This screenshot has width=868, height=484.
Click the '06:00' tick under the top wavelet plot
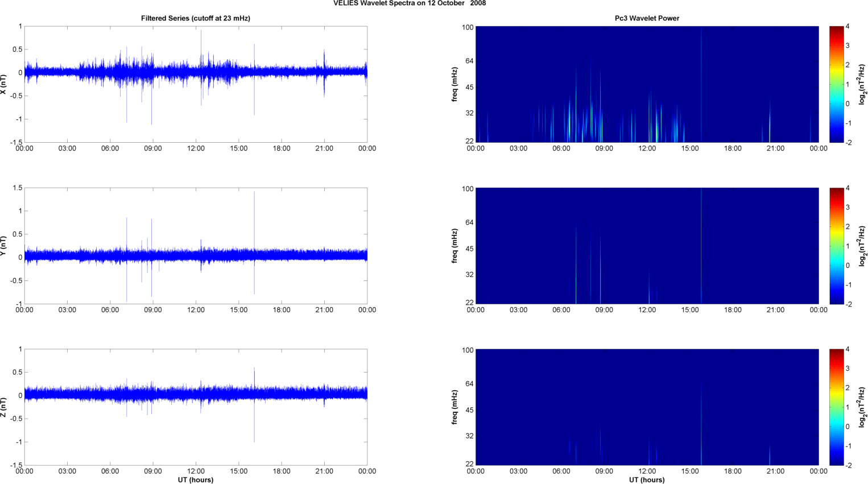pos(561,148)
